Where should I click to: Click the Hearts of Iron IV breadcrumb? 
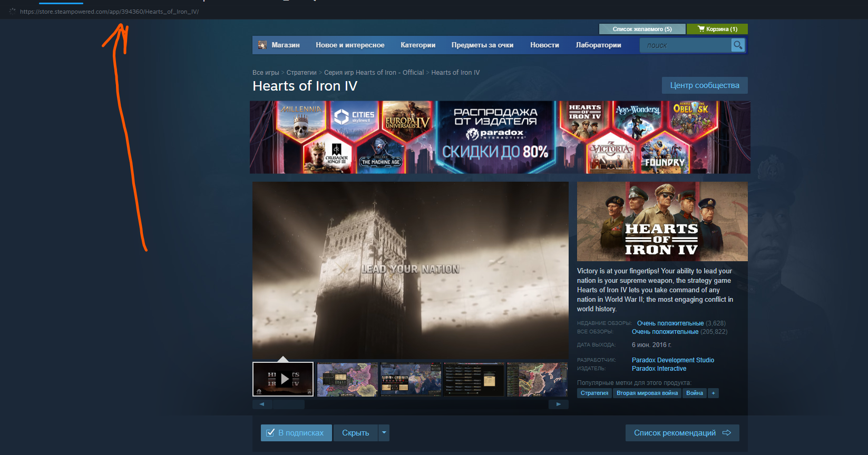[x=455, y=73]
